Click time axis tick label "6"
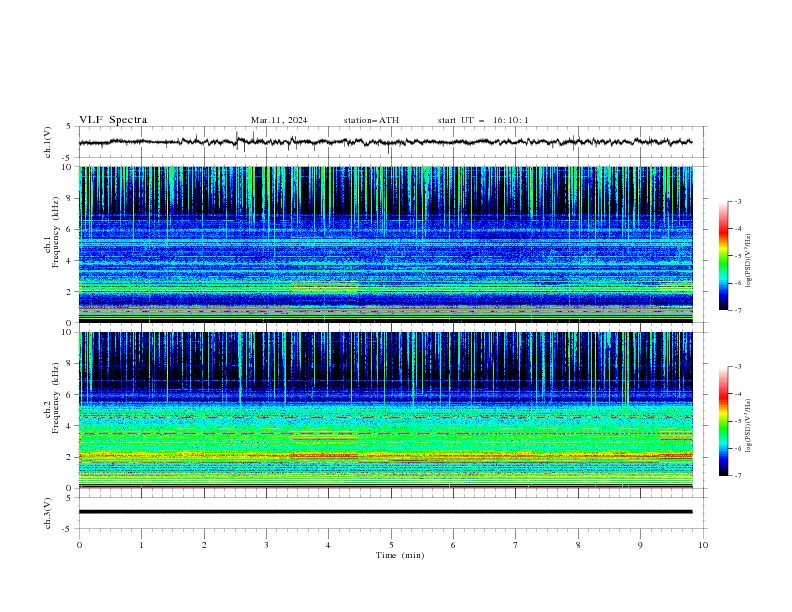 click(453, 545)
